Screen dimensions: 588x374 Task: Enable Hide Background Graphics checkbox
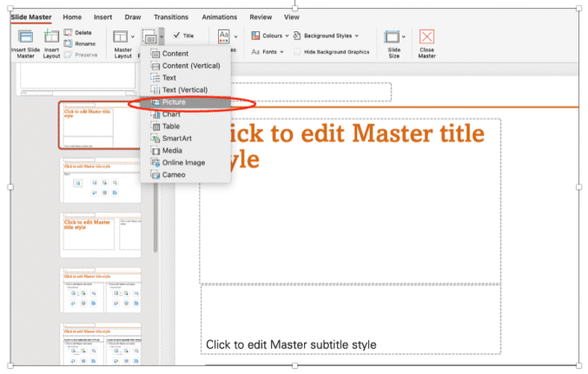tap(298, 52)
